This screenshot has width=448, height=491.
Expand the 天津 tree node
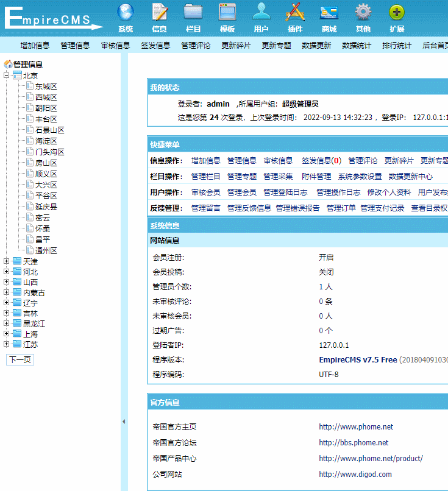pyautogui.click(x=6, y=261)
